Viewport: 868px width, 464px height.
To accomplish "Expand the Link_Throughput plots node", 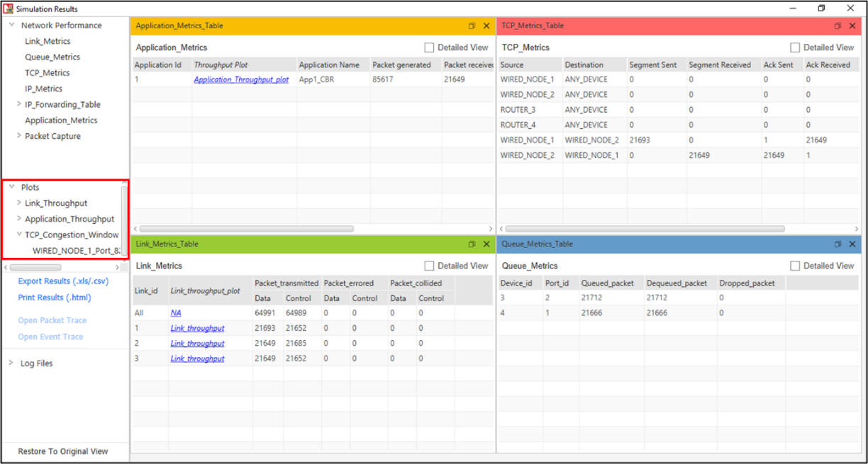I will [19, 203].
